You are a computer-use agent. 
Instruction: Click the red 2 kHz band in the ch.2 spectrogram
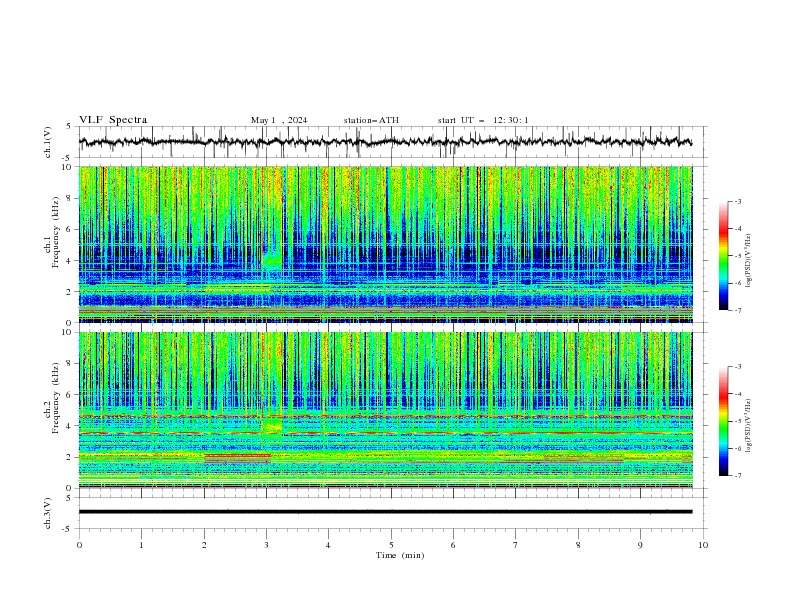tap(237, 456)
